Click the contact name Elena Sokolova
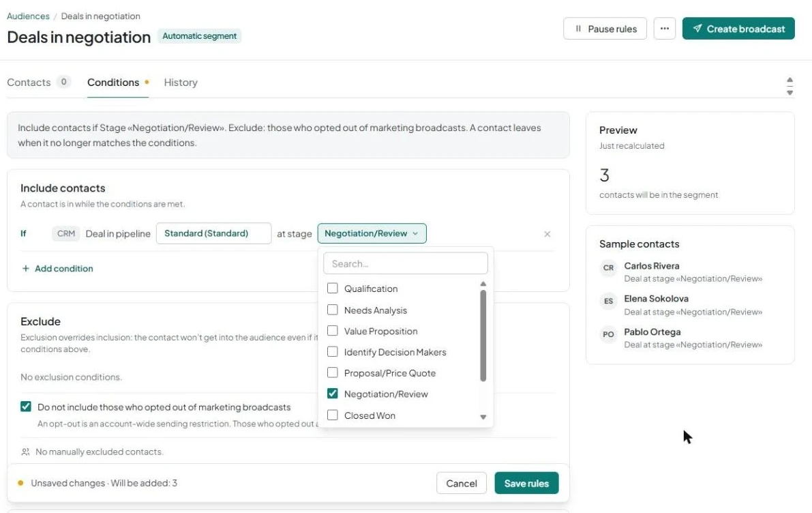 [x=656, y=299]
